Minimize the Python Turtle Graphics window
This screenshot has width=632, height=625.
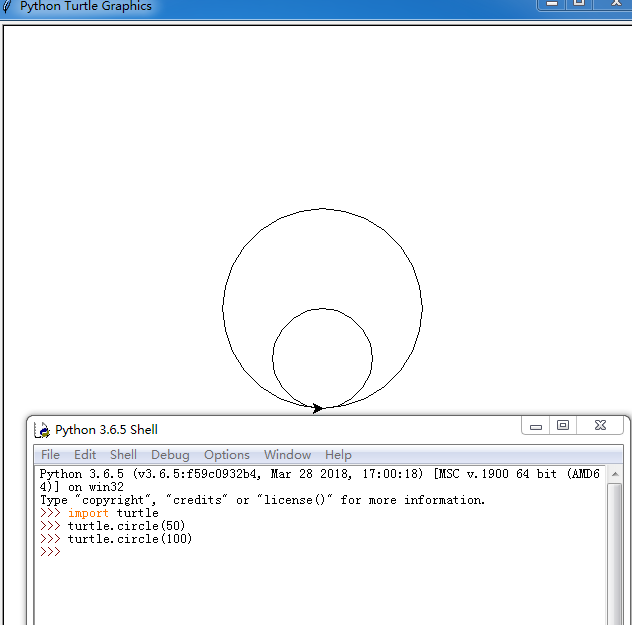tap(550, 4)
